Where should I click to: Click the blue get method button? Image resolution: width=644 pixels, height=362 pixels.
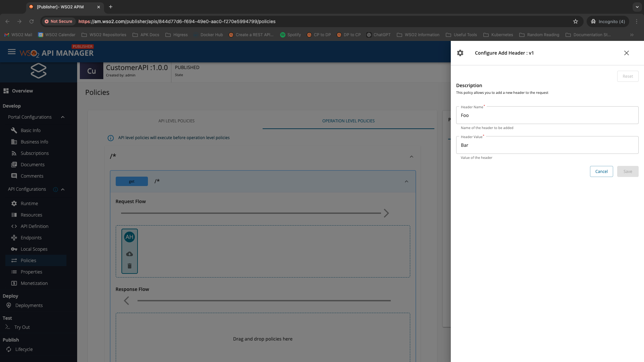[x=132, y=181]
